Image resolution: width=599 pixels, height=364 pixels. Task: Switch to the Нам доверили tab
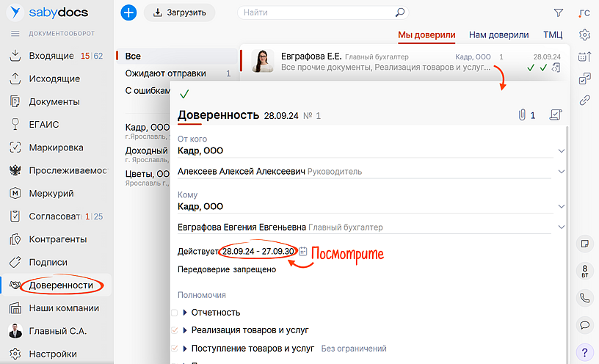pyautogui.click(x=498, y=34)
